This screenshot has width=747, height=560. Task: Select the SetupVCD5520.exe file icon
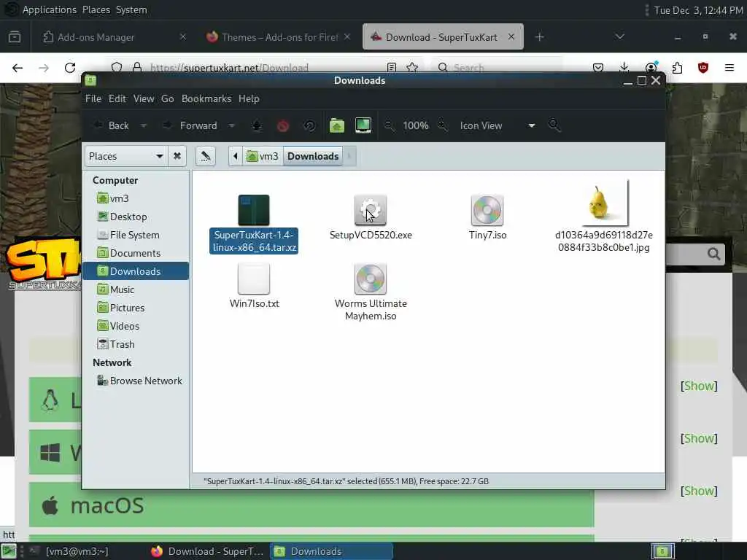[371, 210]
